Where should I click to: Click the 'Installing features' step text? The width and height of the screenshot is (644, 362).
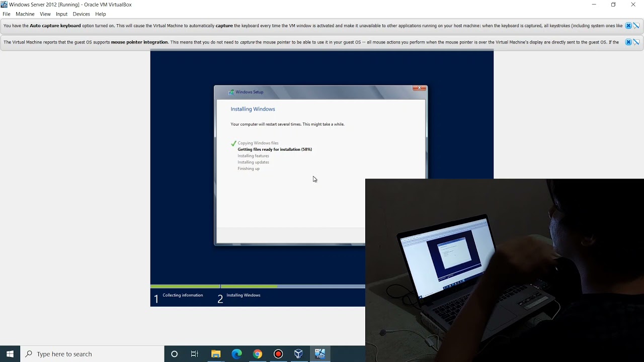(253, 156)
